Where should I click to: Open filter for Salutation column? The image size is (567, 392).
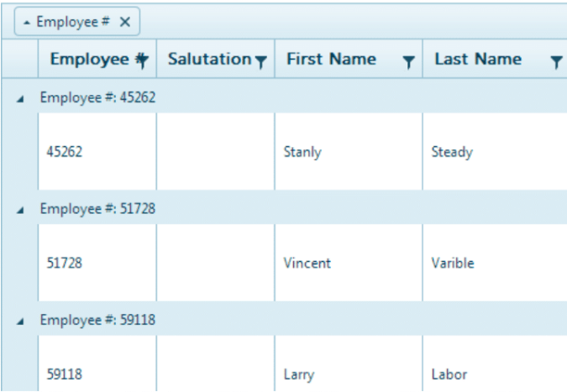click(x=260, y=62)
